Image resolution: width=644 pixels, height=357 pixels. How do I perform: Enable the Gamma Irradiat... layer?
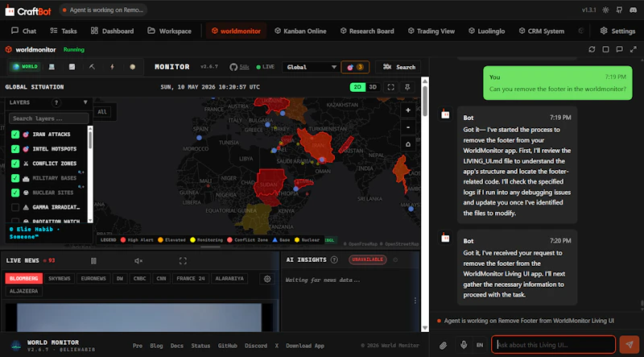[x=15, y=207]
